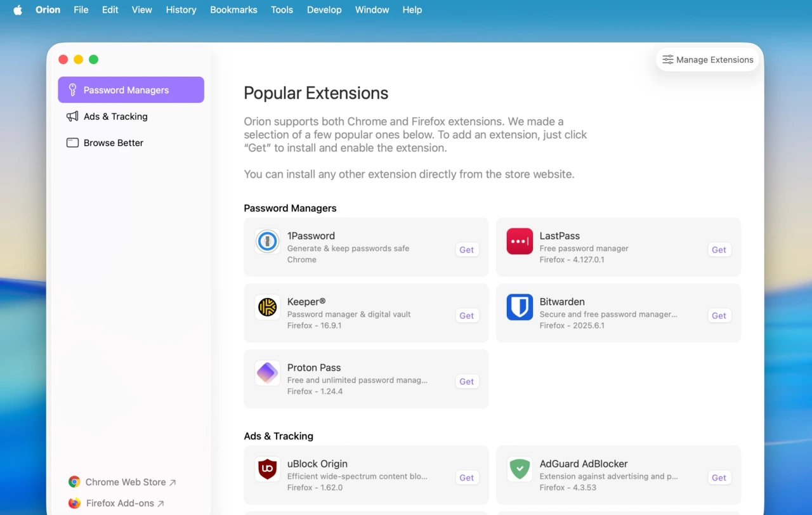Open the Apple menu
This screenshot has height=515, width=812.
tap(18, 10)
